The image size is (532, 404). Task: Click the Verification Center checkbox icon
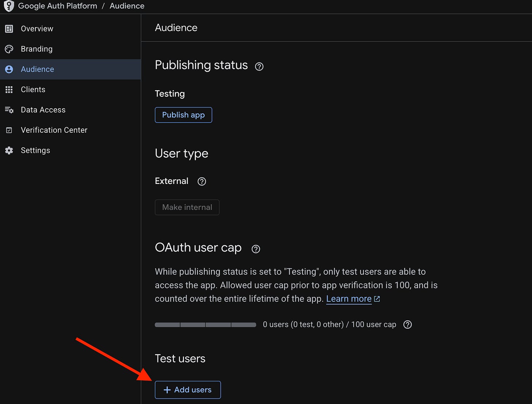click(9, 130)
